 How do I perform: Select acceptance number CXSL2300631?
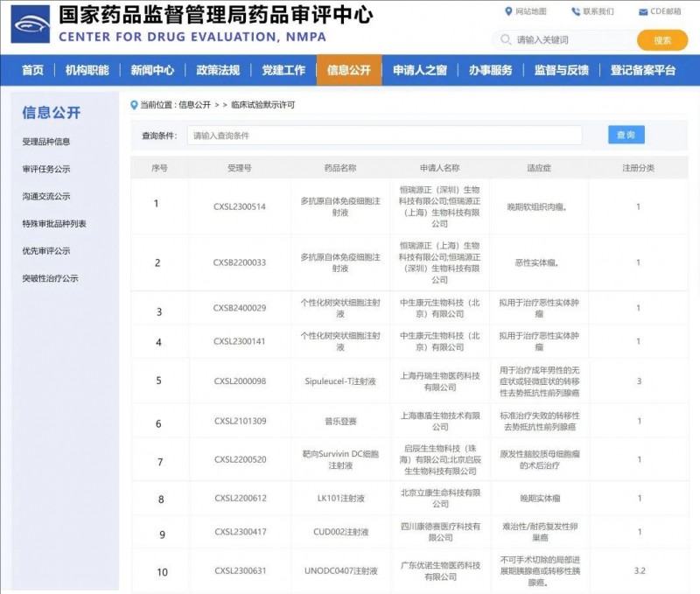240,570
